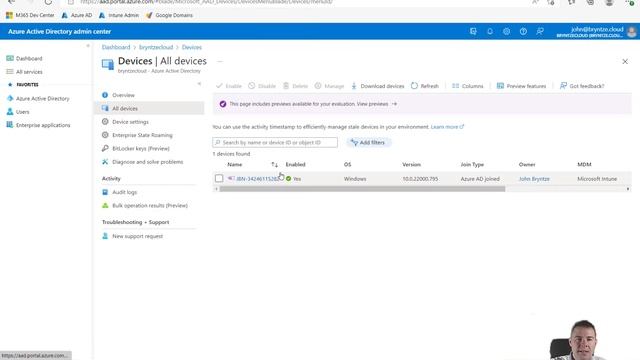Open portal settings gear
This screenshot has width=640, height=360.
tap(507, 31)
